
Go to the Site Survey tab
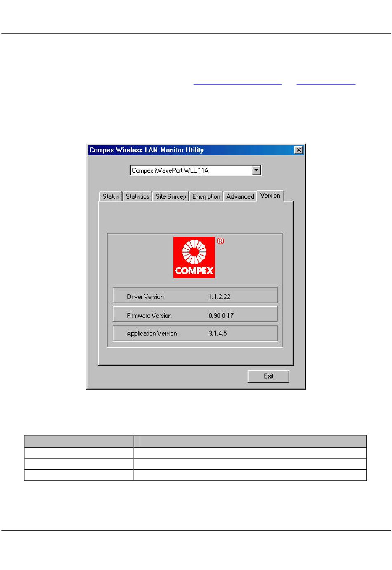click(x=170, y=196)
